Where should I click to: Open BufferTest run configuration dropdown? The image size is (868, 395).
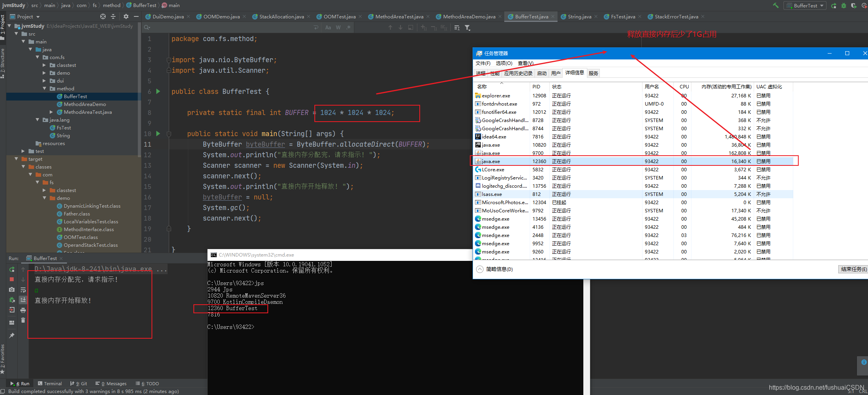806,5
